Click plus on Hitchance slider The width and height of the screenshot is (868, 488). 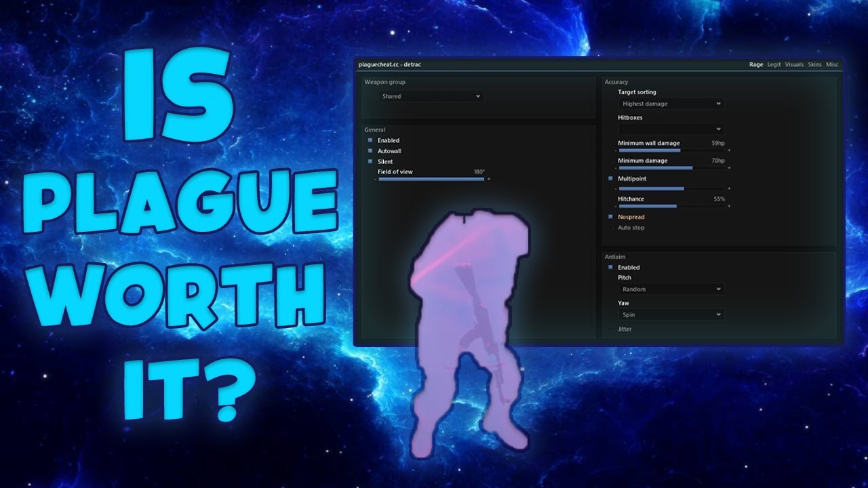pyautogui.click(x=729, y=206)
